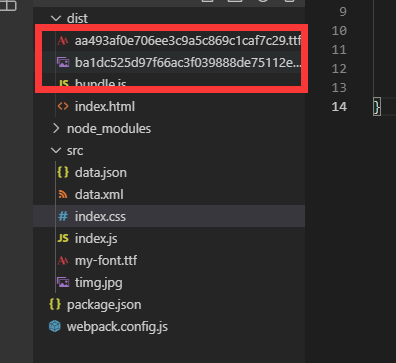
Task: Click the JS icon beside index.js
Action: coord(63,238)
